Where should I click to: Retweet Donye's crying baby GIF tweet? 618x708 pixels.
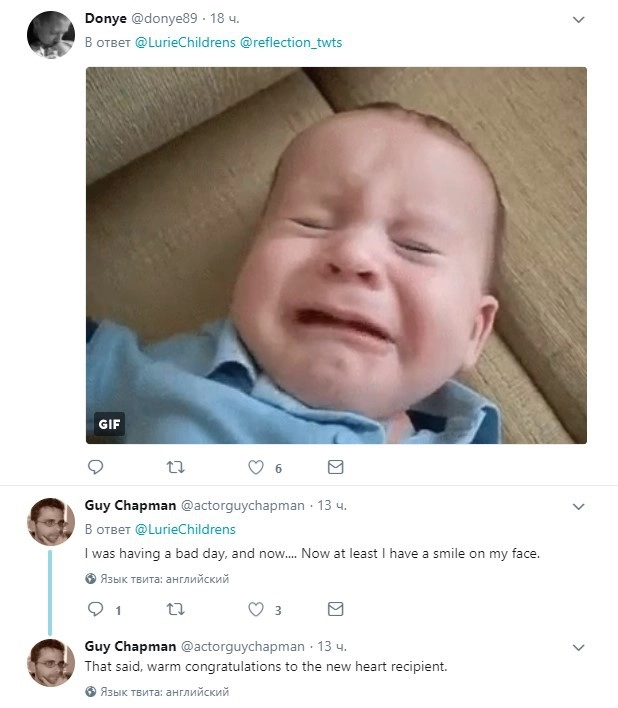(175, 467)
